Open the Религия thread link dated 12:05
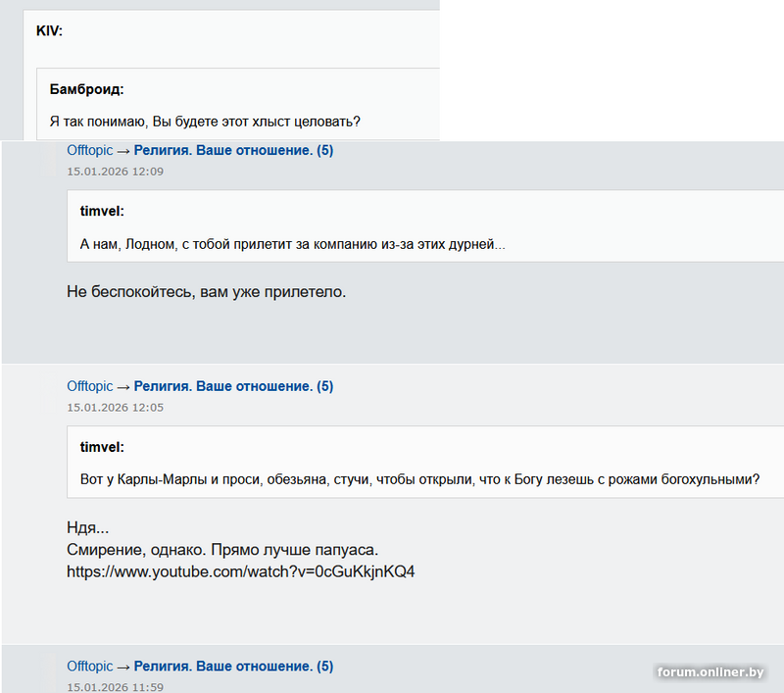 coord(233,386)
